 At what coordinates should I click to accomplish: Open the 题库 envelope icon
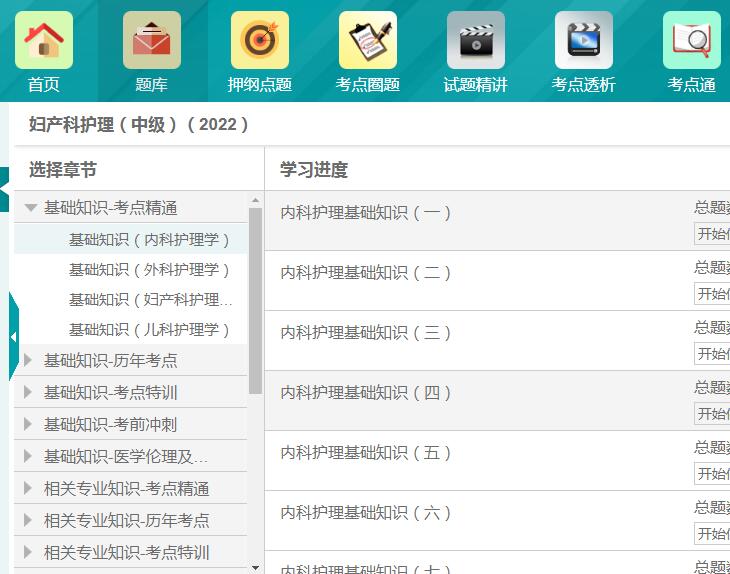click(152, 40)
